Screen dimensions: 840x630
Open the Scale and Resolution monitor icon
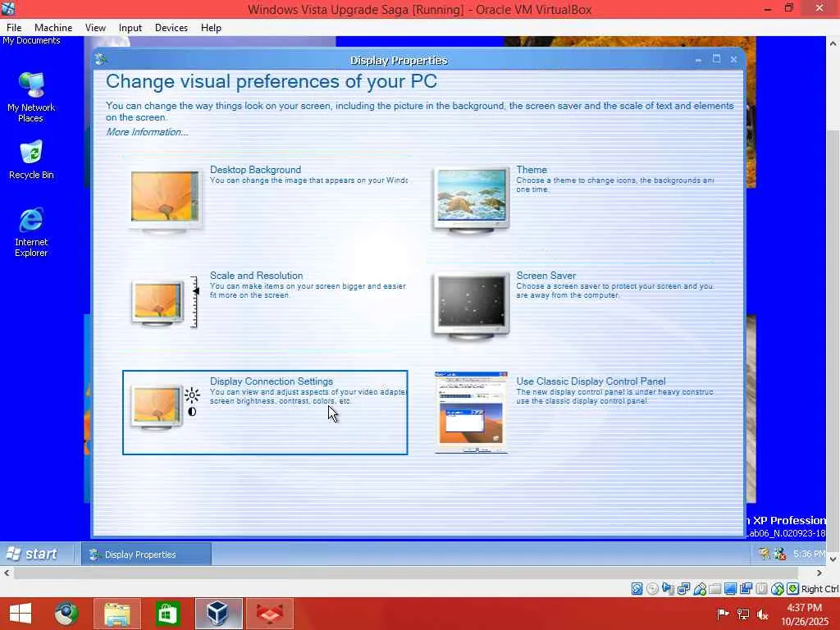[x=163, y=303]
